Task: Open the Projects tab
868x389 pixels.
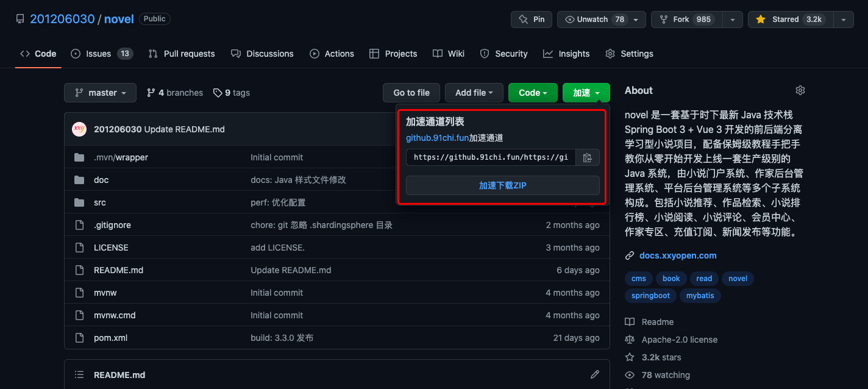Action: click(x=393, y=54)
